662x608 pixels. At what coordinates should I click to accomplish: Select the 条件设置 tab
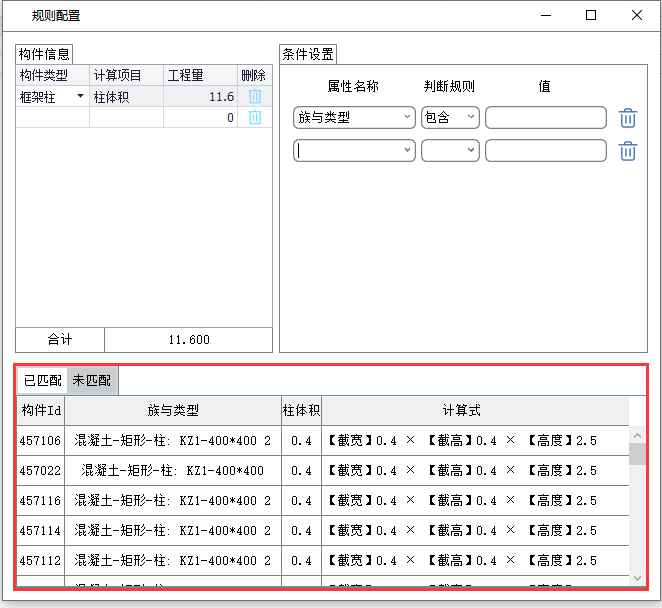tap(308, 54)
